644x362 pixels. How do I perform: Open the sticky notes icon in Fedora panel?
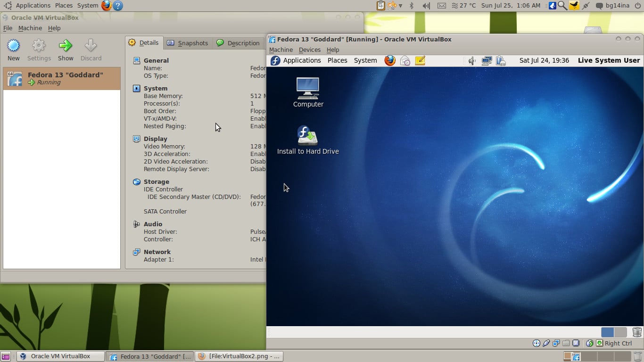420,60
